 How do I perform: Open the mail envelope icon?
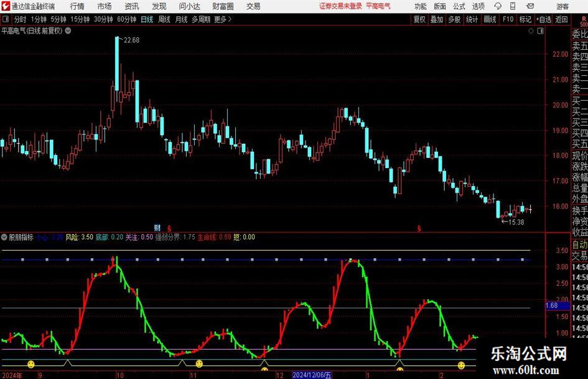tap(530, 6)
